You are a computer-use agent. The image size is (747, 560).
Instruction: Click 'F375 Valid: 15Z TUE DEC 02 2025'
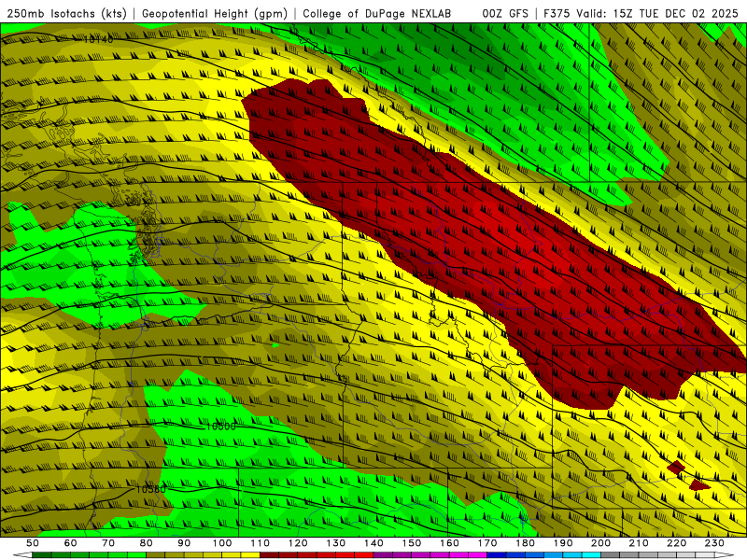(641, 14)
